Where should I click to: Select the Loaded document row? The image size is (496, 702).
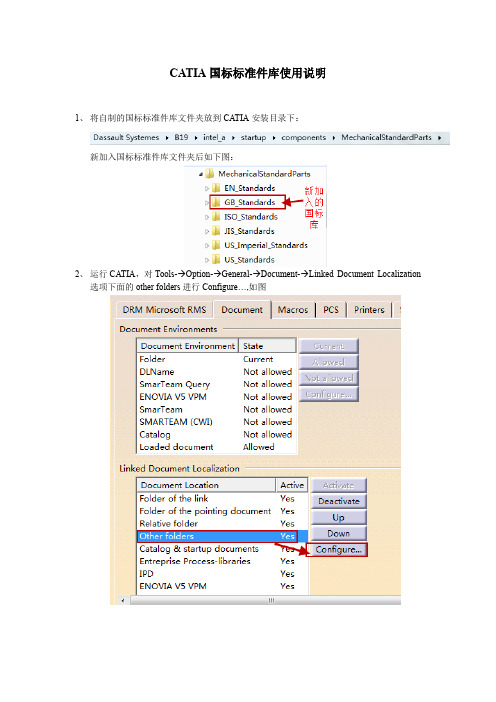pyautogui.click(x=216, y=447)
